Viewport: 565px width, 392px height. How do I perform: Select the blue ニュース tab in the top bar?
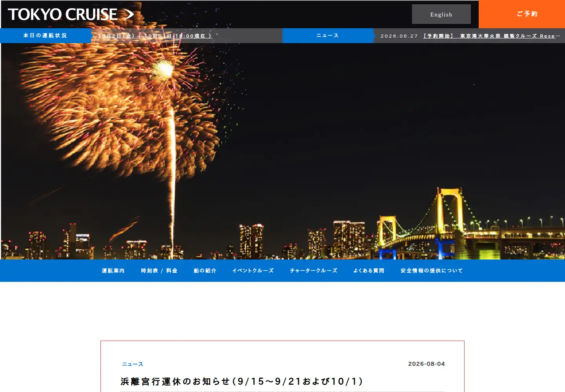(328, 36)
